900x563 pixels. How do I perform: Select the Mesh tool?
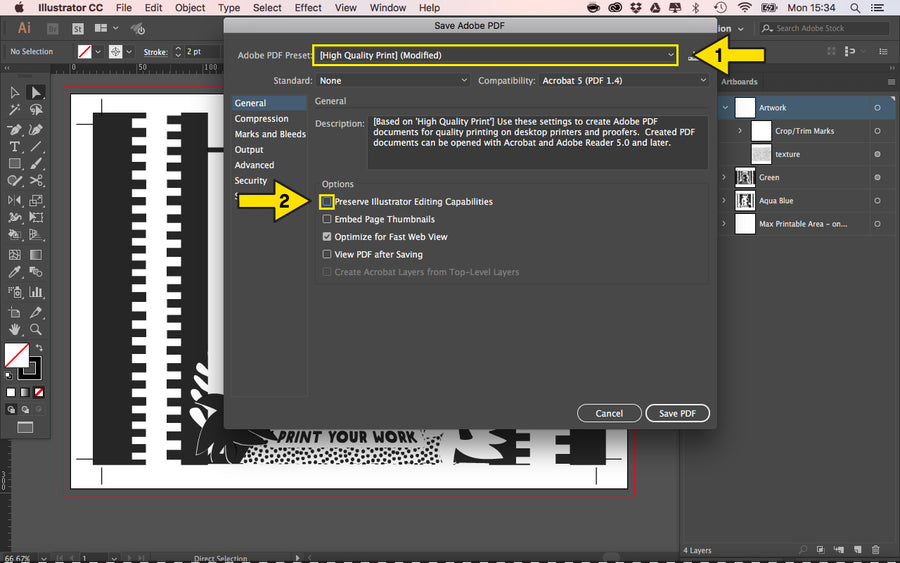(x=14, y=255)
